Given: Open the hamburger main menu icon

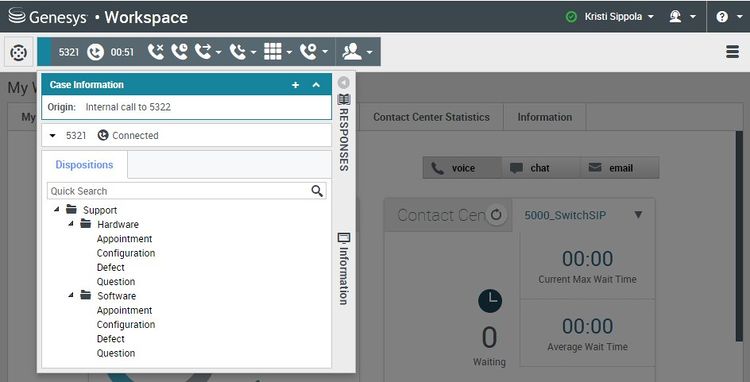Looking at the screenshot, I should [x=732, y=52].
